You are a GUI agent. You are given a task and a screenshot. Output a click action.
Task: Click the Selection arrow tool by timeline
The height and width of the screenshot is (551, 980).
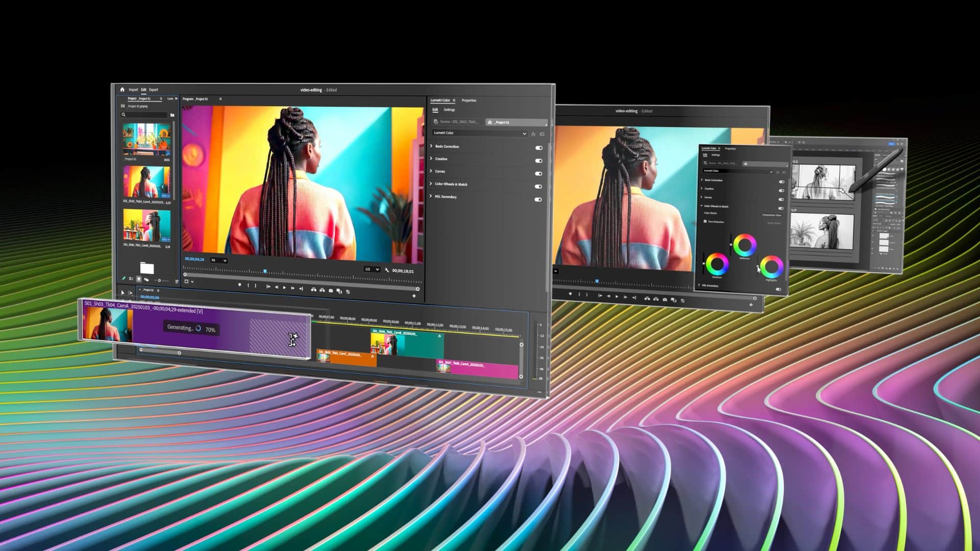coord(122,293)
